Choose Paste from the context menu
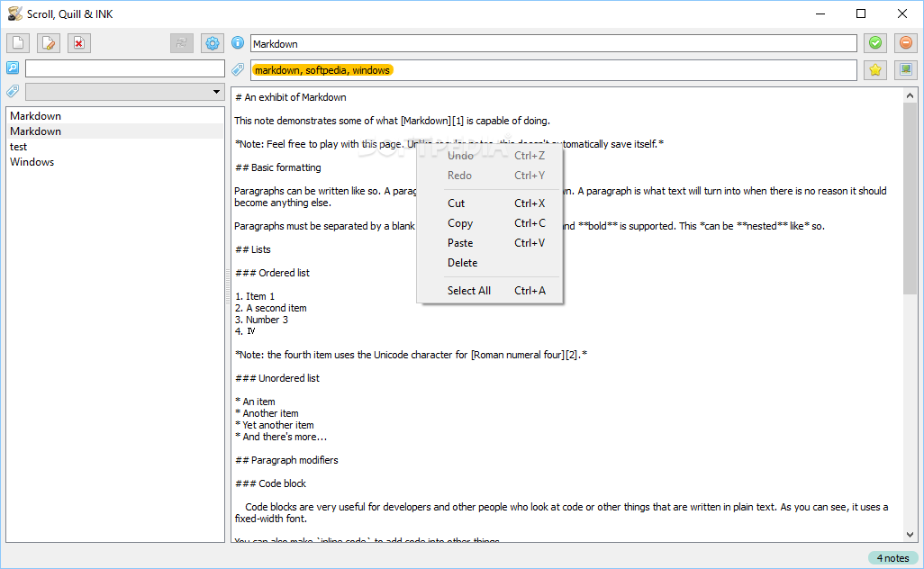The width and height of the screenshot is (924, 569). tap(489, 243)
